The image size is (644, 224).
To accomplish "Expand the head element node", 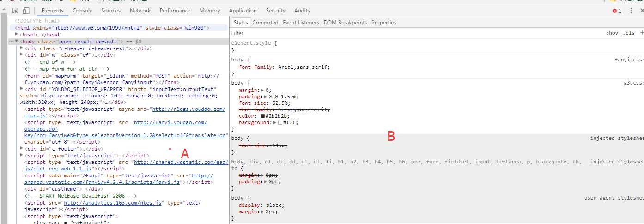I will click(x=17, y=35).
